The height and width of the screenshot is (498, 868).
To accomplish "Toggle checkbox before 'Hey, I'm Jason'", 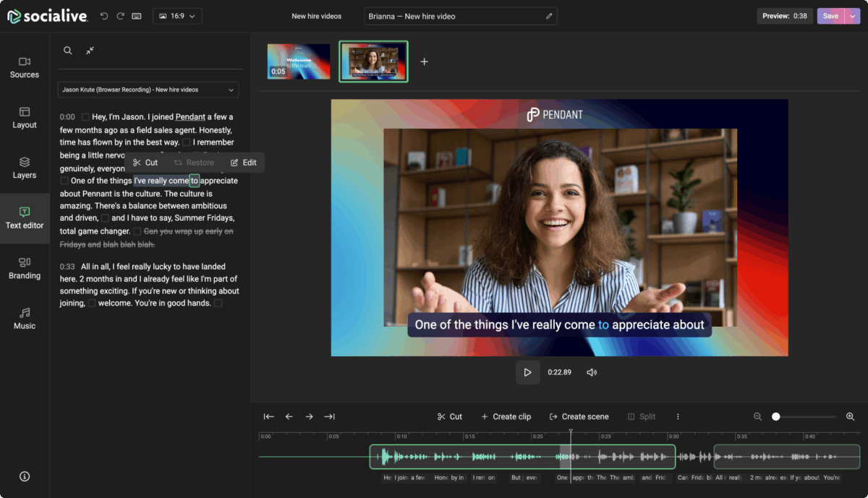I will click(85, 117).
